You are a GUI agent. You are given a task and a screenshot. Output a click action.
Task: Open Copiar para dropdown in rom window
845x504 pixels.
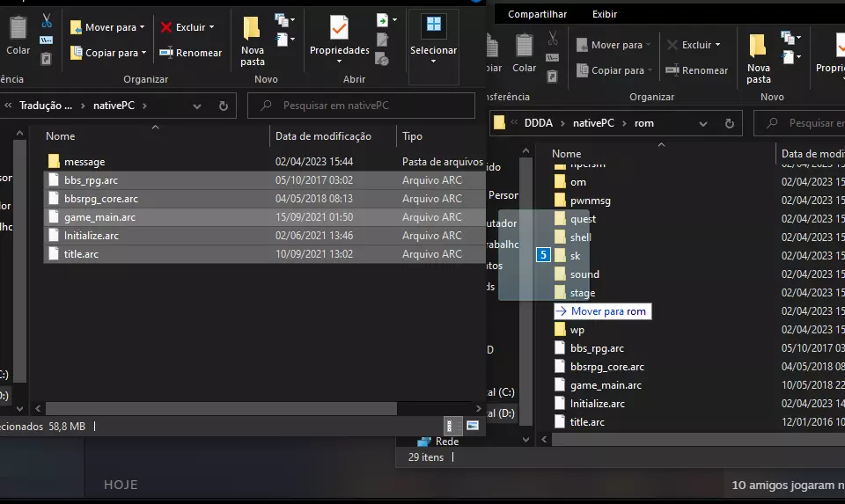(x=650, y=70)
